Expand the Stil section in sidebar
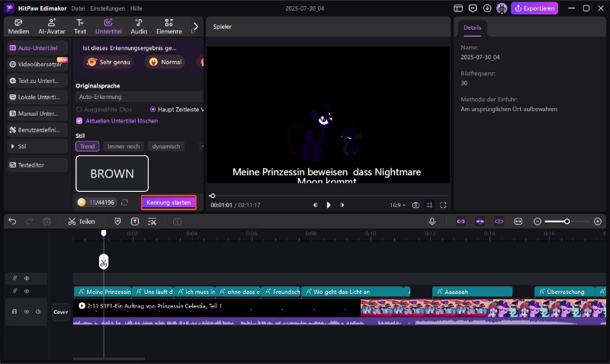The height and width of the screenshot is (364, 610). (x=37, y=146)
